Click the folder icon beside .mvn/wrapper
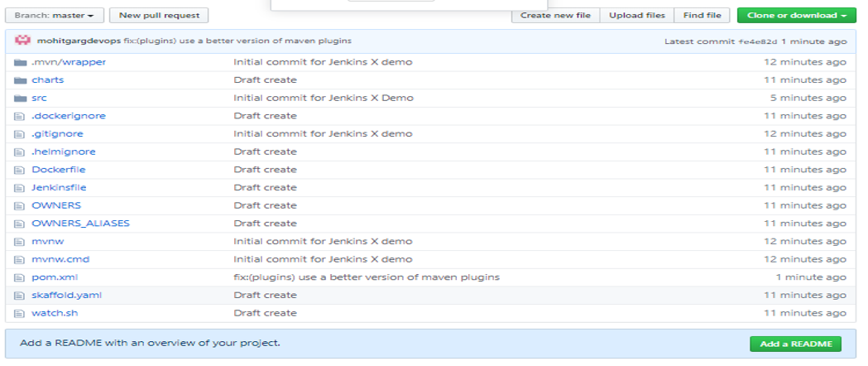 [x=21, y=62]
